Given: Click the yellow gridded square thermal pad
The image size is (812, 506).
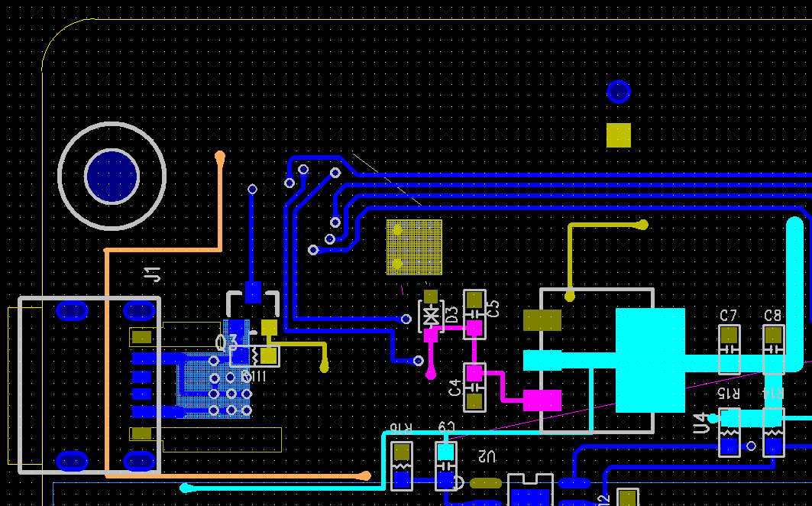Looking at the screenshot, I should [x=414, y=247].
